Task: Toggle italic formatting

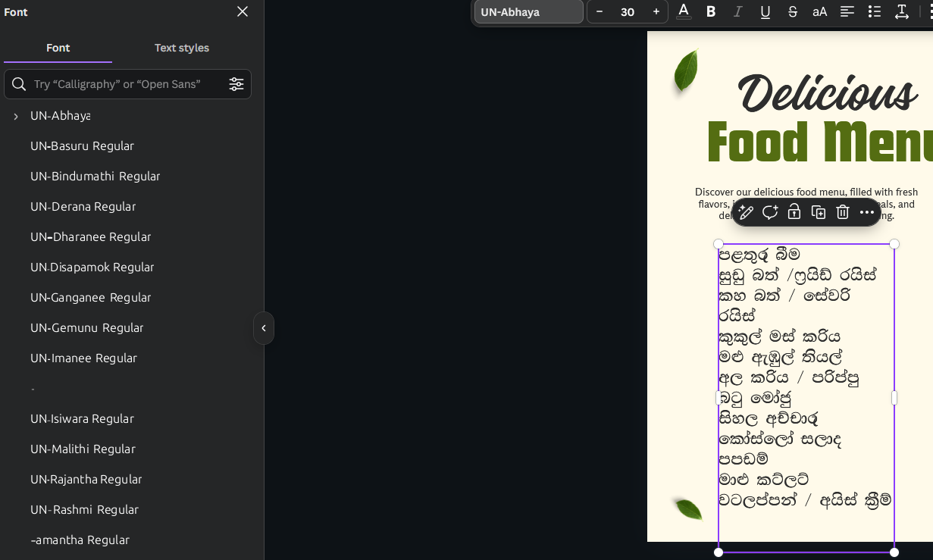Action: 737,12
